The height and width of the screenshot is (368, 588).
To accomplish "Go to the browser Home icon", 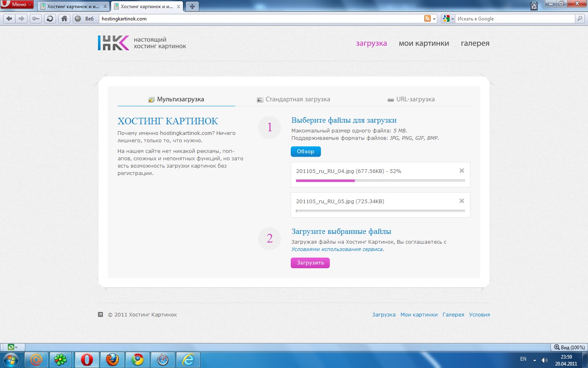I will (64, 18).
